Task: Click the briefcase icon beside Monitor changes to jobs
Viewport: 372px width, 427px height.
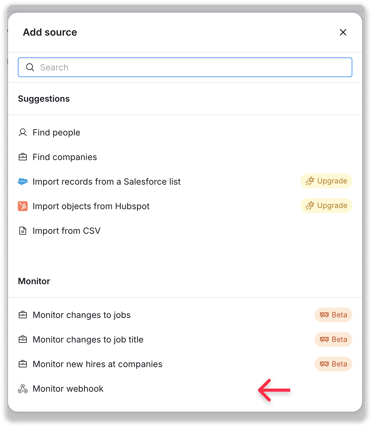Action: pyautogui.click(x=23, y=315)
